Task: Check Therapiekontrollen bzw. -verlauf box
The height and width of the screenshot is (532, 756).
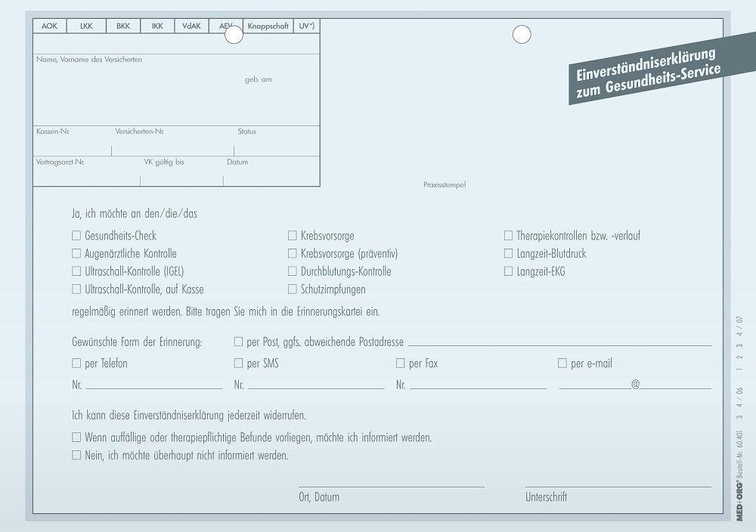Action: pos(508,236)
